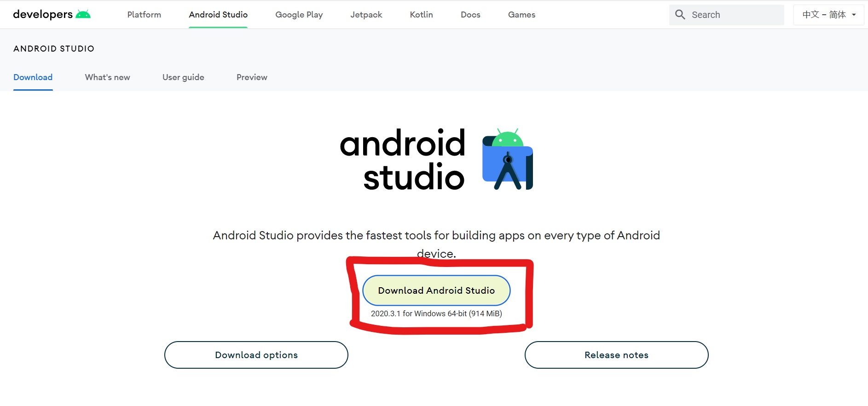Open the Docs section
Screen dimensions: 868x406
(x=470, y=15)
